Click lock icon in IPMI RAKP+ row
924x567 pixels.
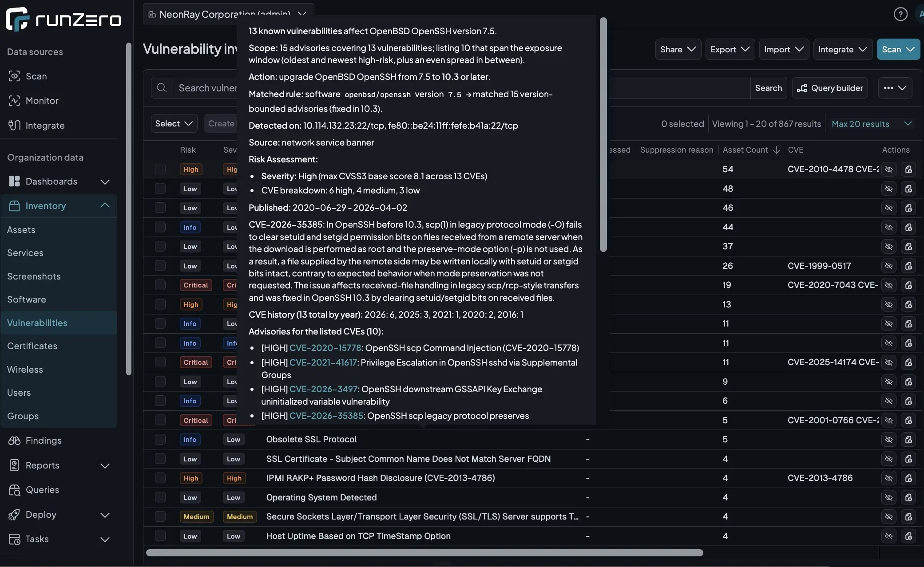coord(908,478)
